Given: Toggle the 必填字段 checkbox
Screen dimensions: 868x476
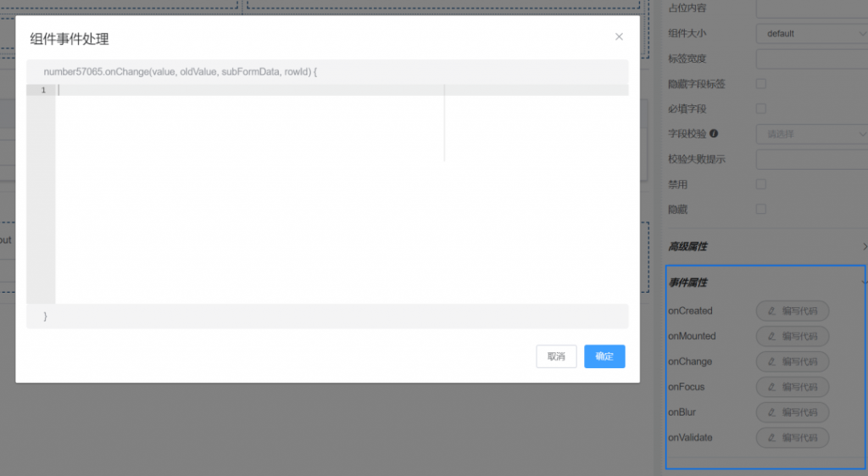Looking at the screenshot, I should 761,109.
